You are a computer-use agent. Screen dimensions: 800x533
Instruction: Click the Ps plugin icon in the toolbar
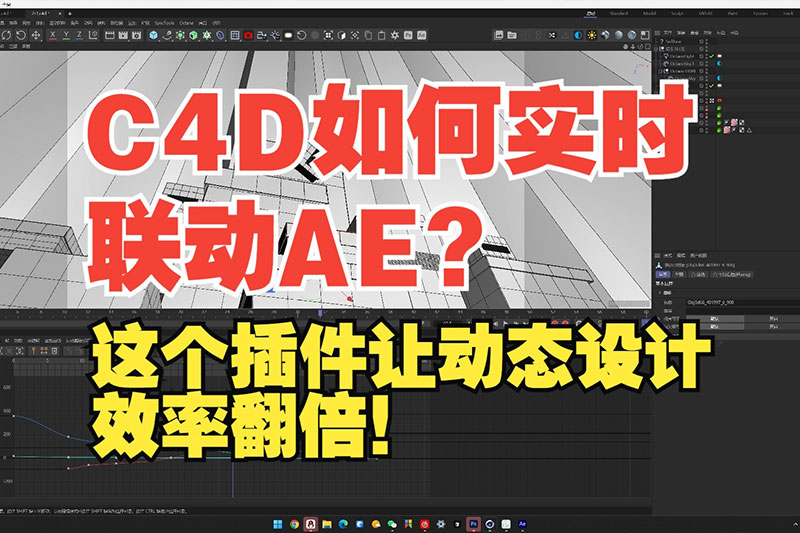pyautogui.click(x=408, y=35)
